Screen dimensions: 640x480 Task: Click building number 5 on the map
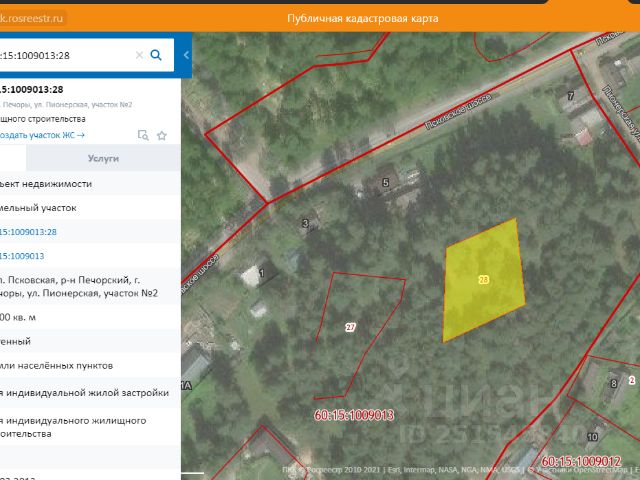pyautogui.click(x=385, y=182)
